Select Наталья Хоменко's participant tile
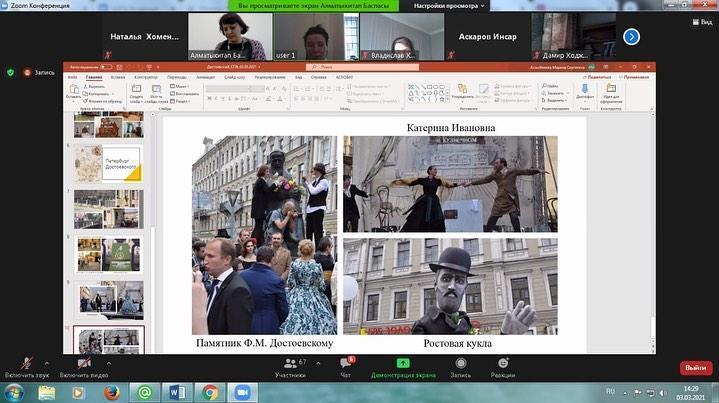 point(139,38)
